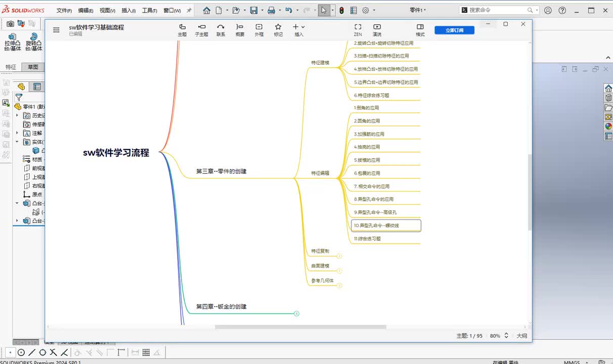Open SolidWorks Appearances color ball pane
Screen dimensions: 613x364
[608, 126]
